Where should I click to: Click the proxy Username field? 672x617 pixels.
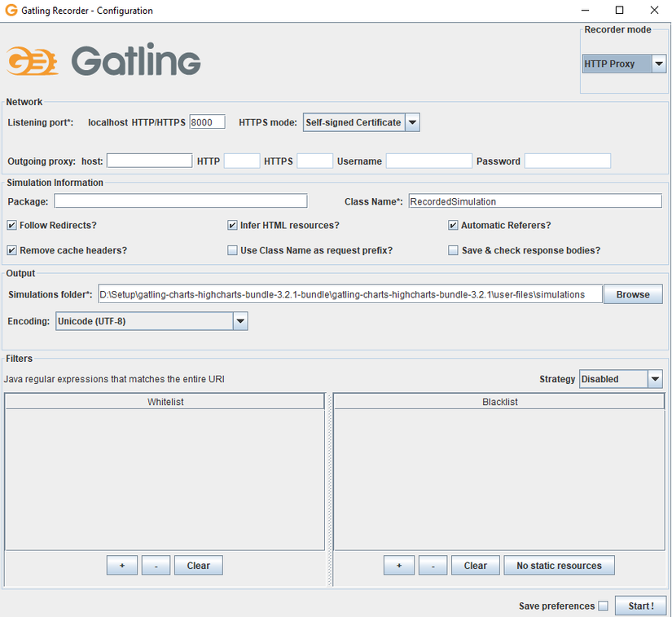click(428, 161)
